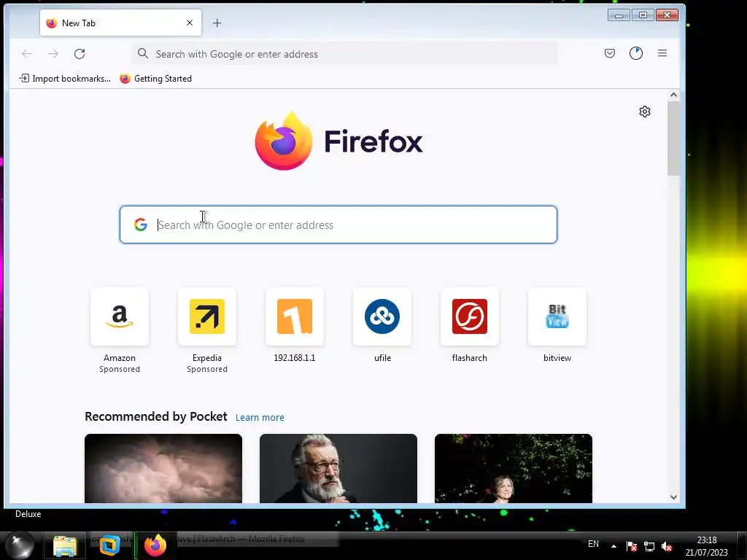The height and width of the screenshot is (560, 747).
Task: Click Google G icon in search box
Action: coord(141,225)
